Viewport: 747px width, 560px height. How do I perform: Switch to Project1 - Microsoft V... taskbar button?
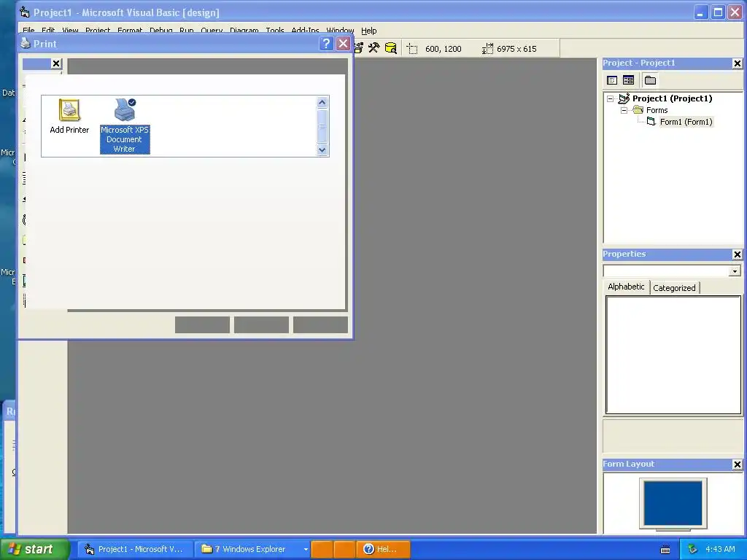coord(135,549)
